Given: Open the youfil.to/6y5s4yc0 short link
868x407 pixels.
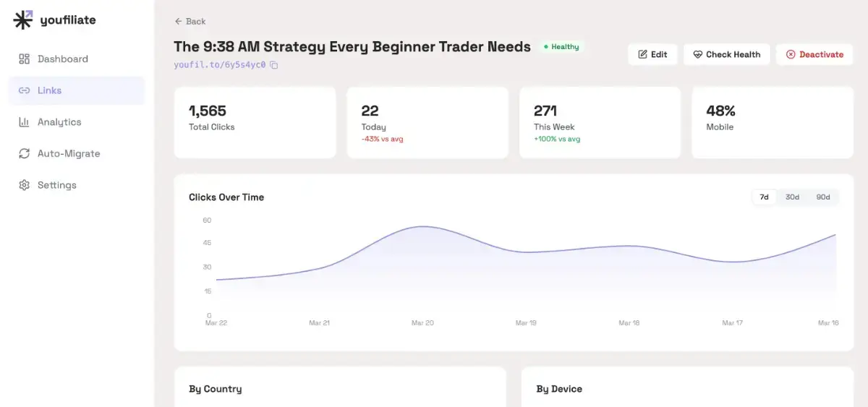Looking at the screenshot, I should click(220, 65).
